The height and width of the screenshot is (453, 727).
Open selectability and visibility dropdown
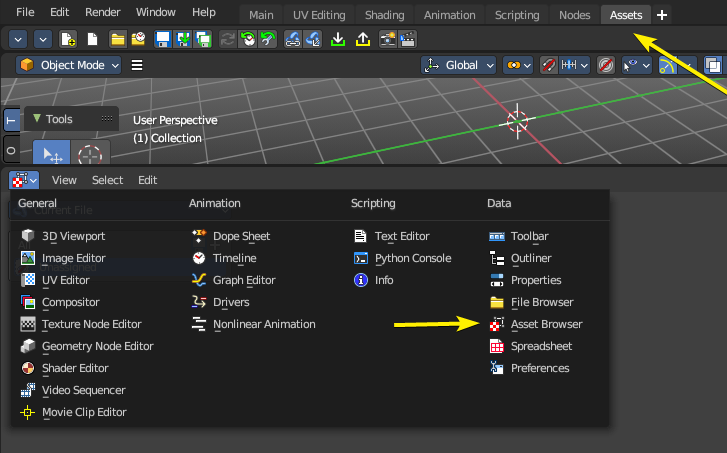(x=637, y=65)
